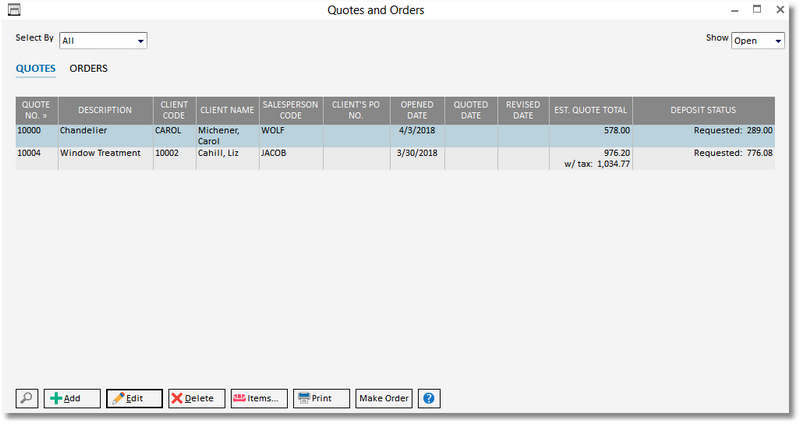Screen dimensions: 800x424
Task: Click the magnifying glass search button
Action: tap(27, 398)
